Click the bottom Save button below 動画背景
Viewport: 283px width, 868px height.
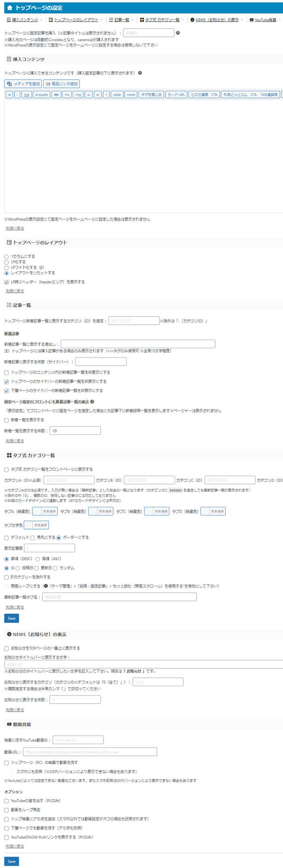coord(12,861)
